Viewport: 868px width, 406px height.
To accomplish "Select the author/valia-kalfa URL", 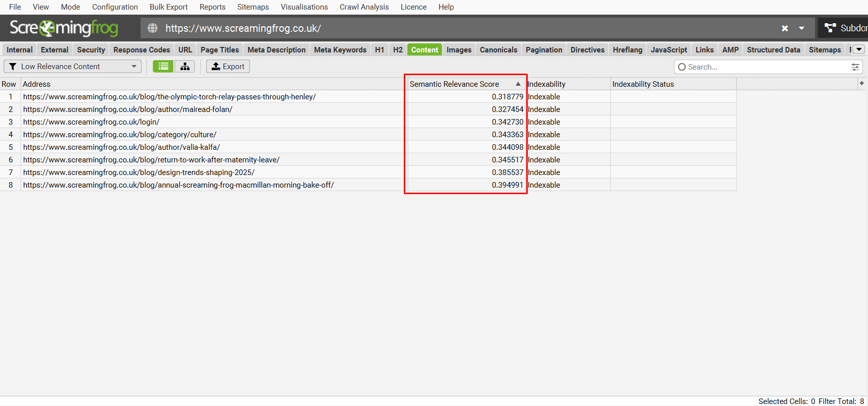I will pyautogui.click(x=121, y=147).
